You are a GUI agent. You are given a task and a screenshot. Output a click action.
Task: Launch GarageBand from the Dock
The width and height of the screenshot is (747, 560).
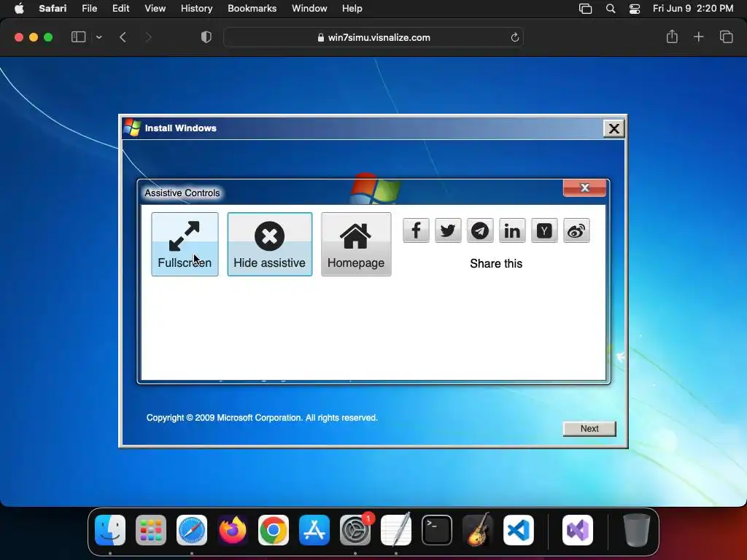[478, 530]
